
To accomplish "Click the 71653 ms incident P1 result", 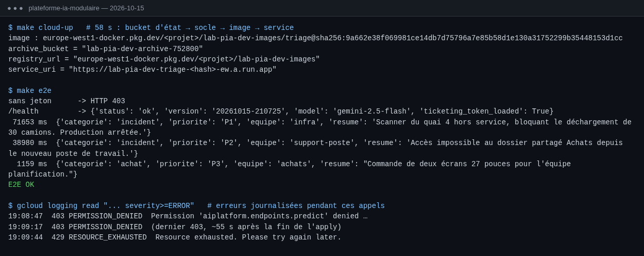I will point(322,122).
